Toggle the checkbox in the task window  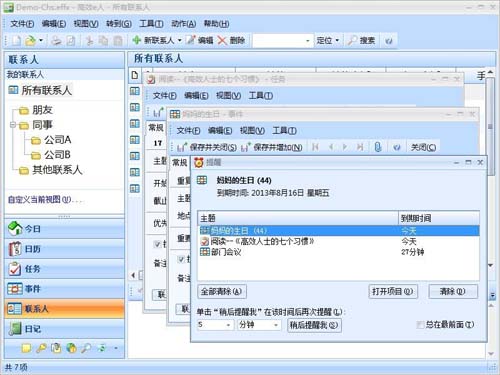click(x=157, y=244)
